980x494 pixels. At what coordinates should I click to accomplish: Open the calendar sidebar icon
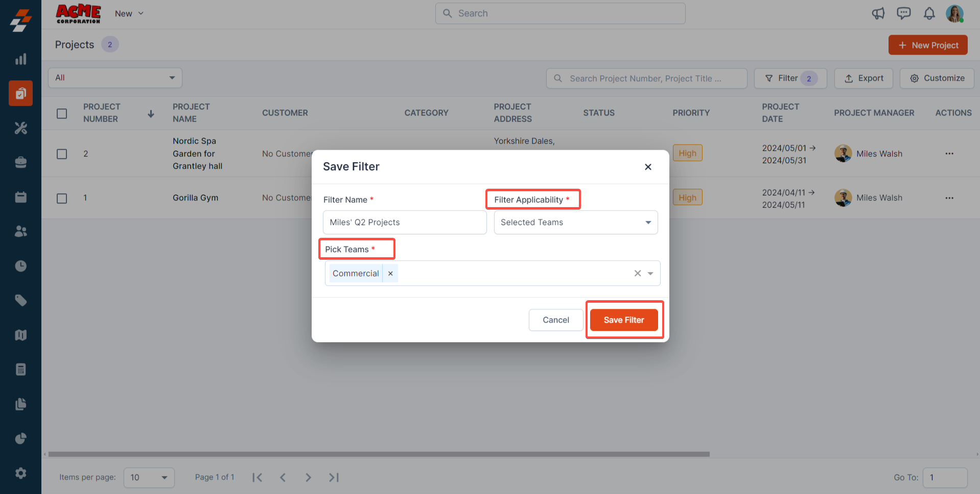(20, 197)
